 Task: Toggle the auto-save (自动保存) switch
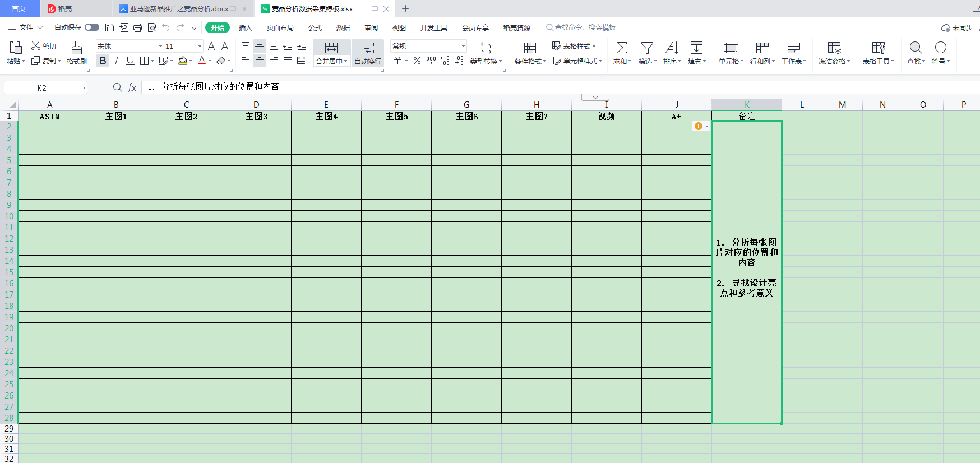click(x=92, y=27)
